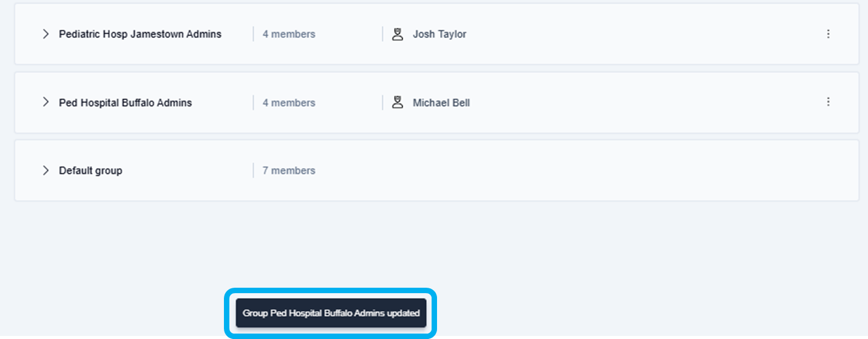Expand the Pediatric Hosp Jamestown Admins group
Image resolution: width=868 pixels, height=339 pixels.
(x=45, y=34)
